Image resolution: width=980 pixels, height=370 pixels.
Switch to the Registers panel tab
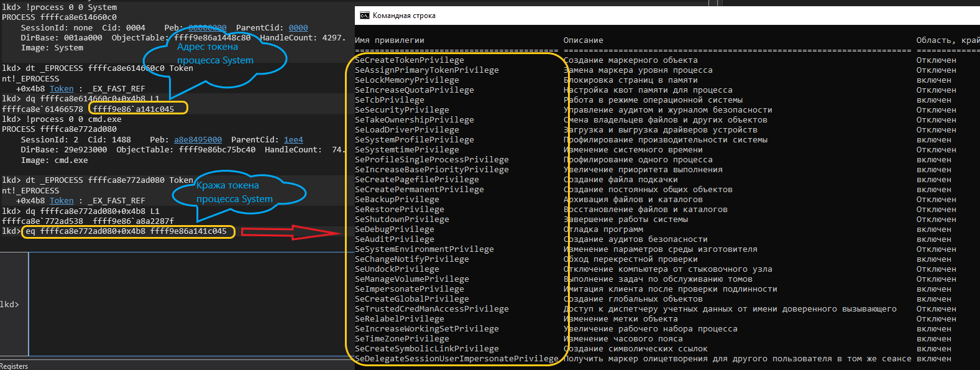14,366
